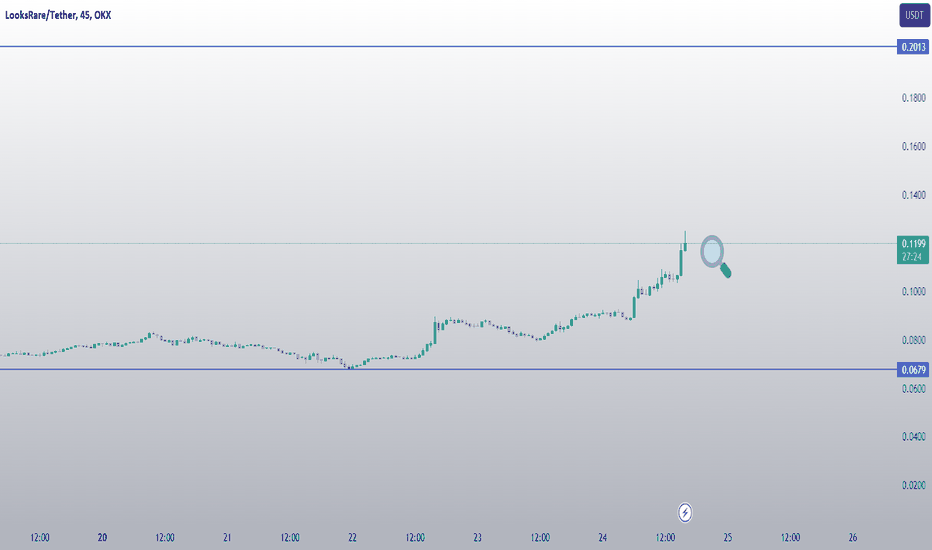932x550 pixels.
Task: Select the 0.0679 horizontal line price label
Action: click(x=913, y=370)
